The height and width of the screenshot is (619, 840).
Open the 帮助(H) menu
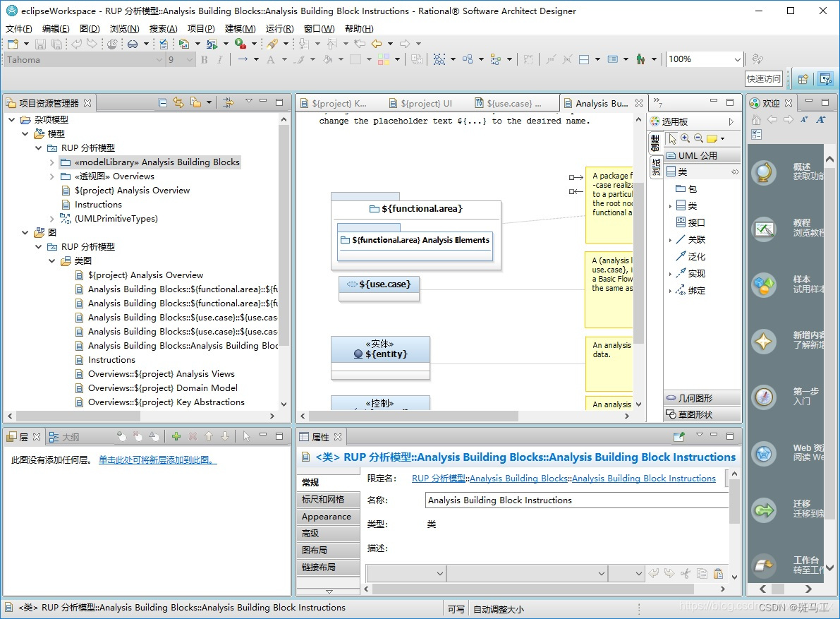(x=359, y=29)
